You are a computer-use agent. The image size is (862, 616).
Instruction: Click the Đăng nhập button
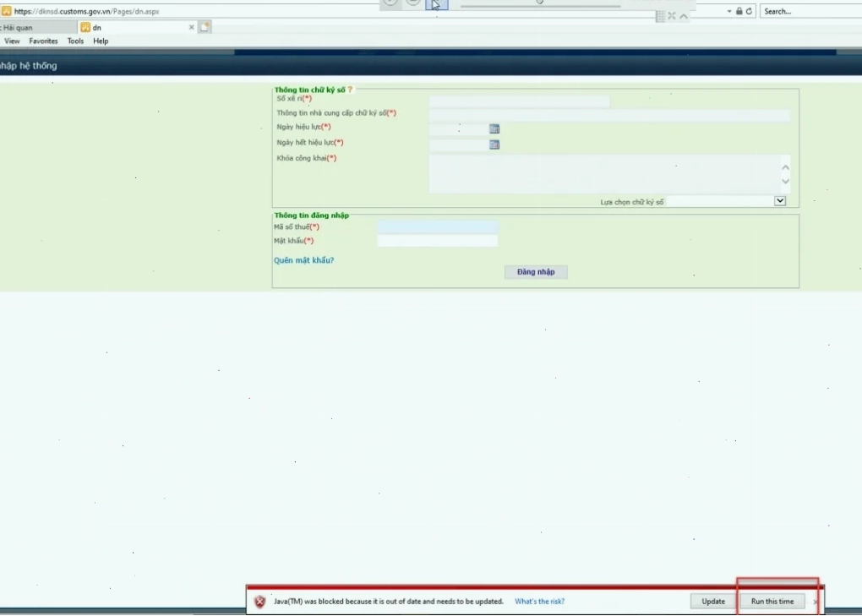pos(536,272)
